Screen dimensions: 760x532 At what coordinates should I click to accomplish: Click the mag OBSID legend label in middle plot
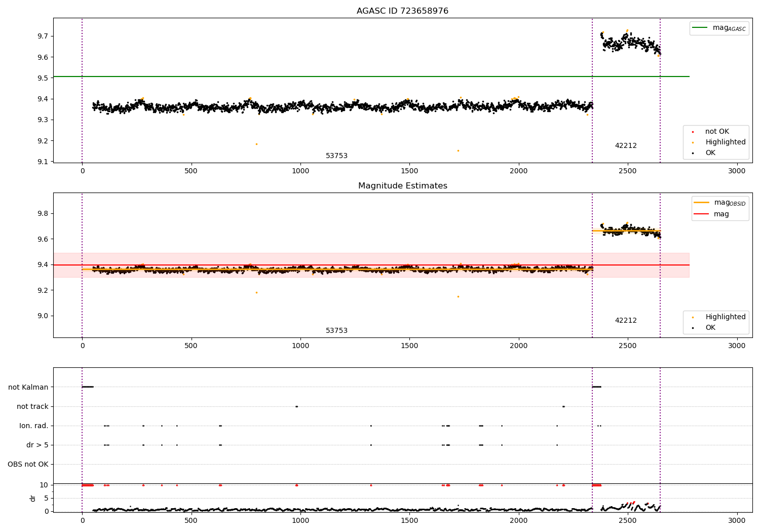(x=730, y=203)
